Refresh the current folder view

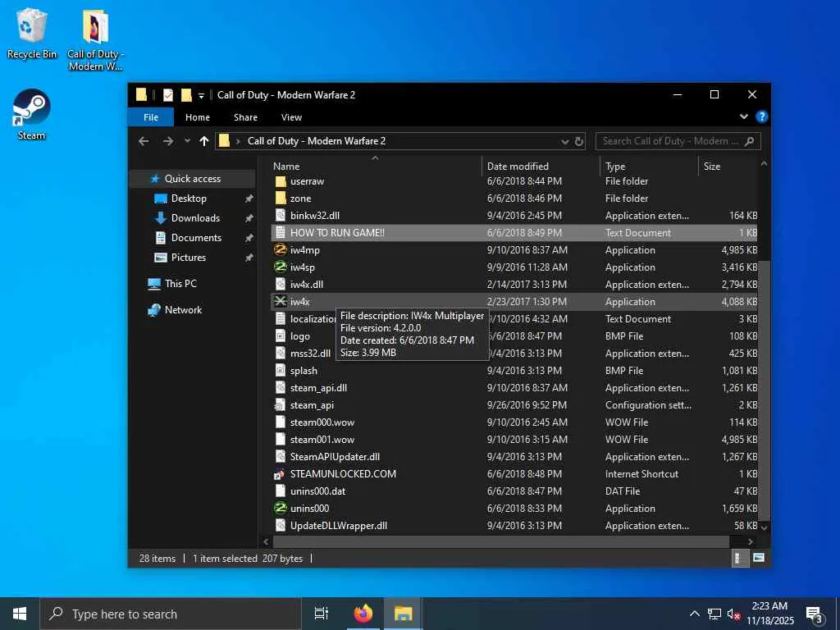click(579, 141)
